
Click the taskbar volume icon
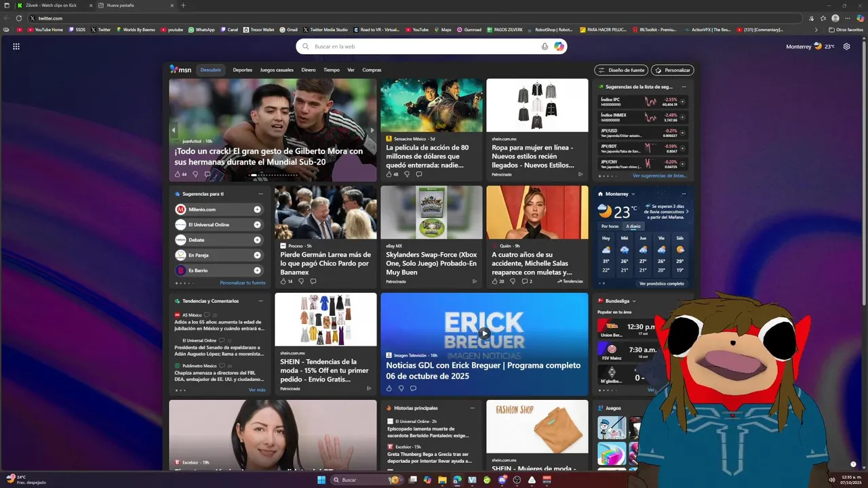click(x=832, y=480)
